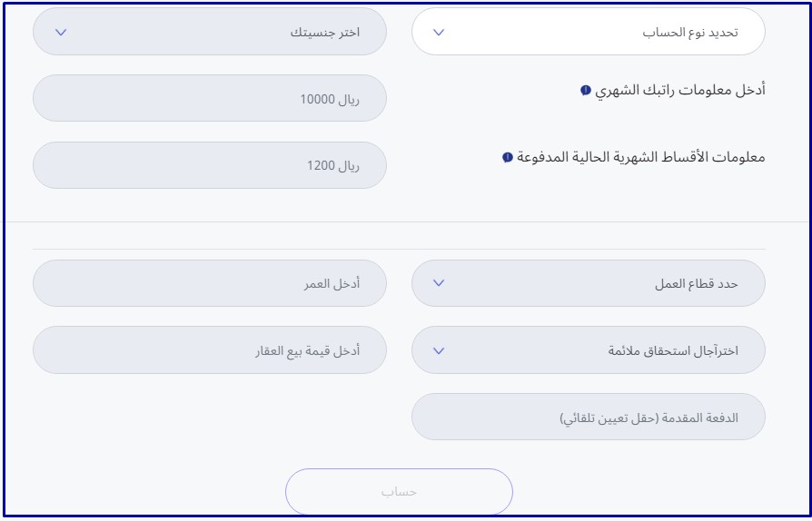Click the full-width divider below installments field
812x521 pixels.
tap(406, 222)
